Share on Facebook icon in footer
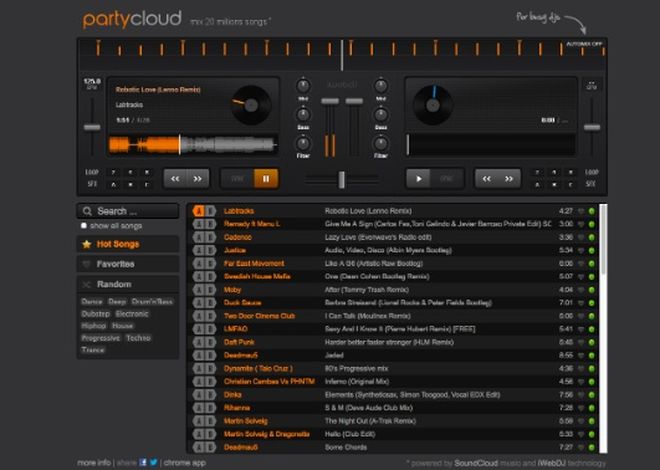Image resolution: width=660 pixels, height=470 pixels. 143,462
